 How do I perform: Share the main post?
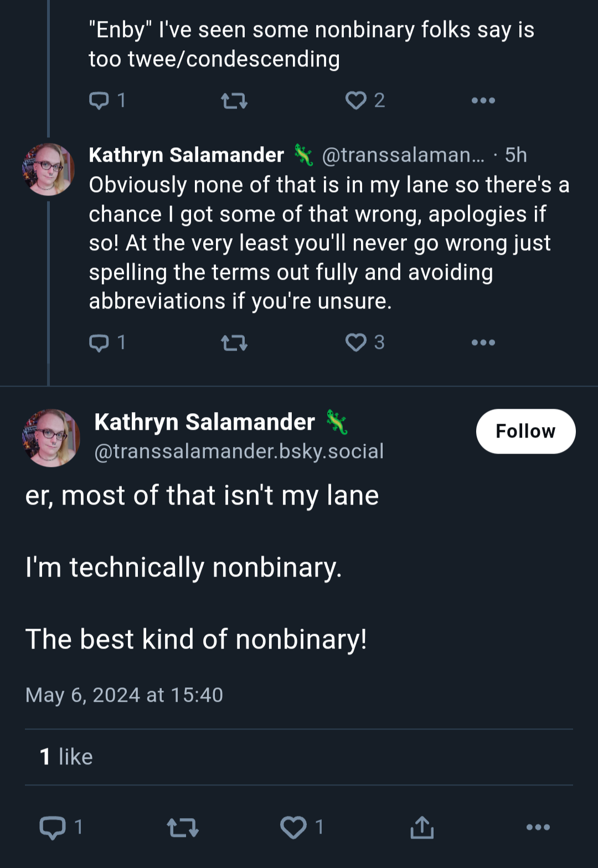coord(422,828)
